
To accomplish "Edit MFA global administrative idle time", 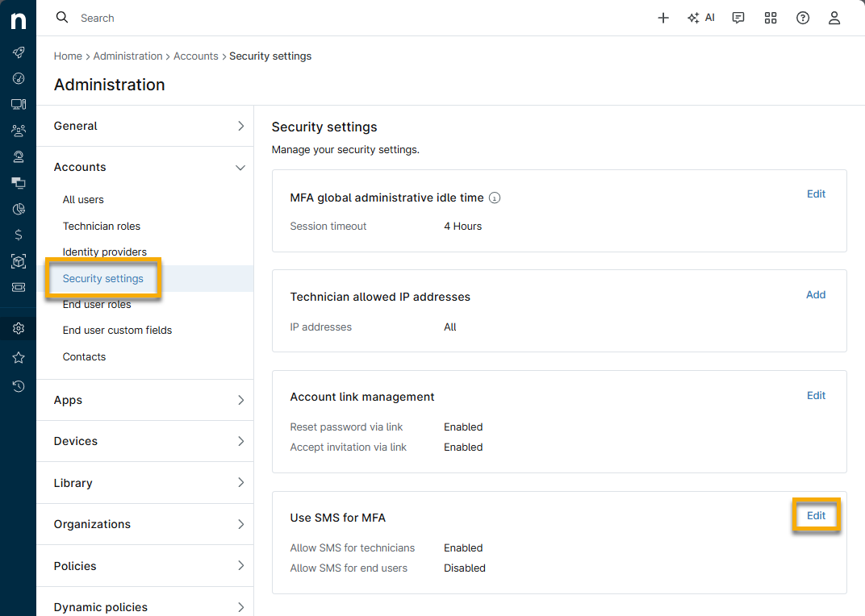I will point(816,194).
